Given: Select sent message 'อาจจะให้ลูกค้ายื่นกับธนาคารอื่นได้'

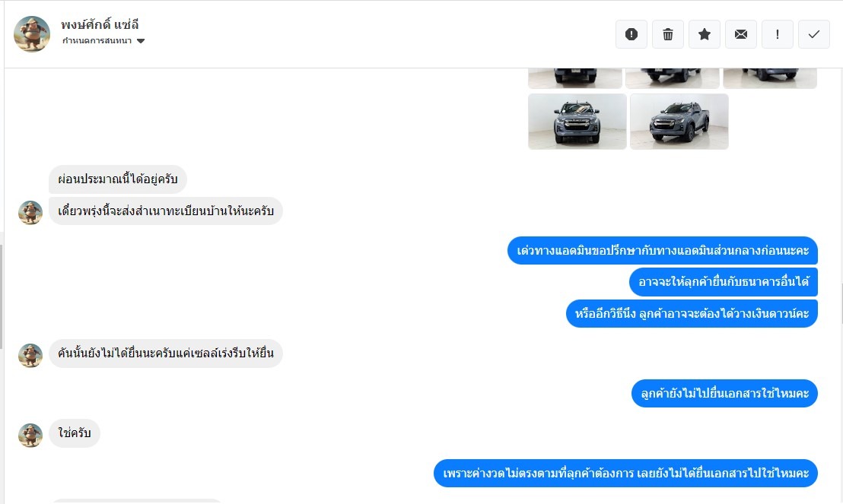Looking at the screenshot, I should tap(724, 282).
